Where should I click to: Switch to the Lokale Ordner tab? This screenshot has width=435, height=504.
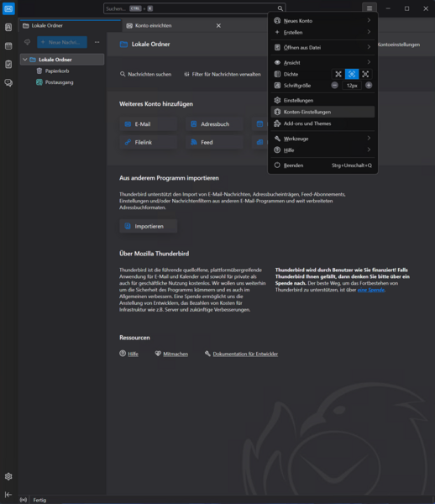pos(71,26)
